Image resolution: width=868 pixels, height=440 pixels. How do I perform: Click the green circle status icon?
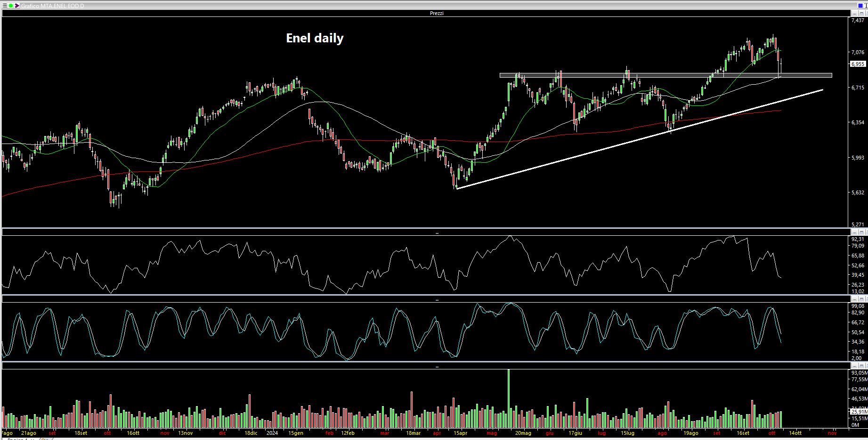pos(11,6)
